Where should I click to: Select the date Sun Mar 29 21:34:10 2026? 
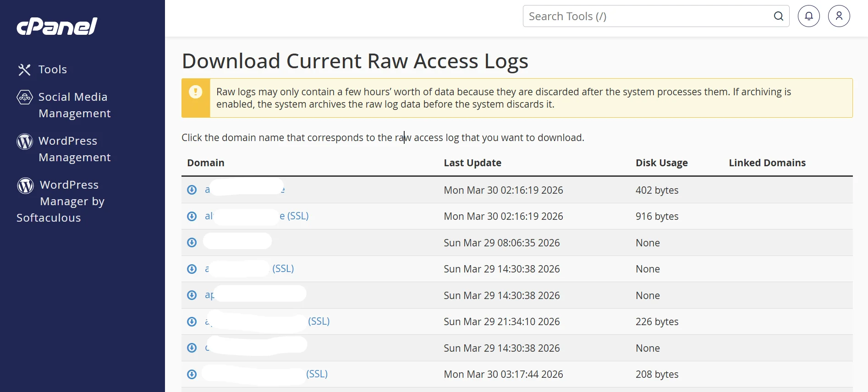click(502, 321)
